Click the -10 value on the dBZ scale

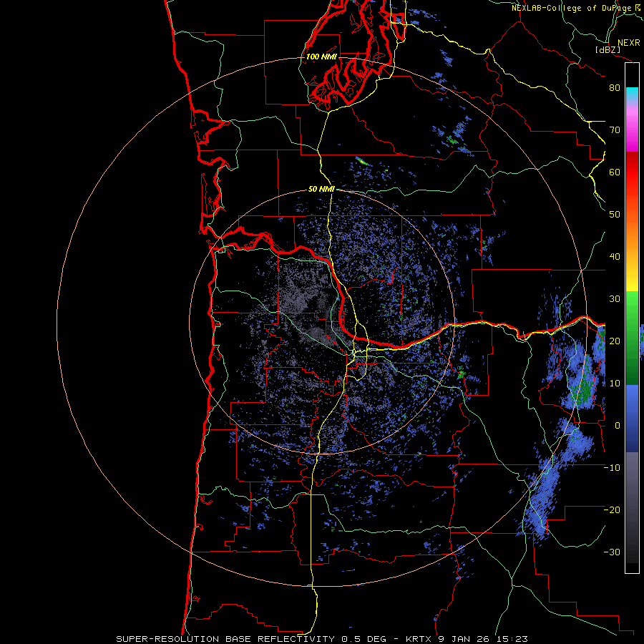[x=612, y=468]
